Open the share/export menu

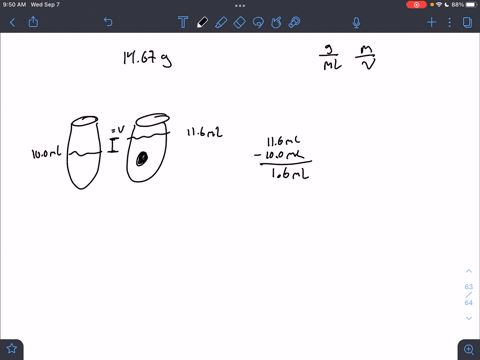[33, 22]
